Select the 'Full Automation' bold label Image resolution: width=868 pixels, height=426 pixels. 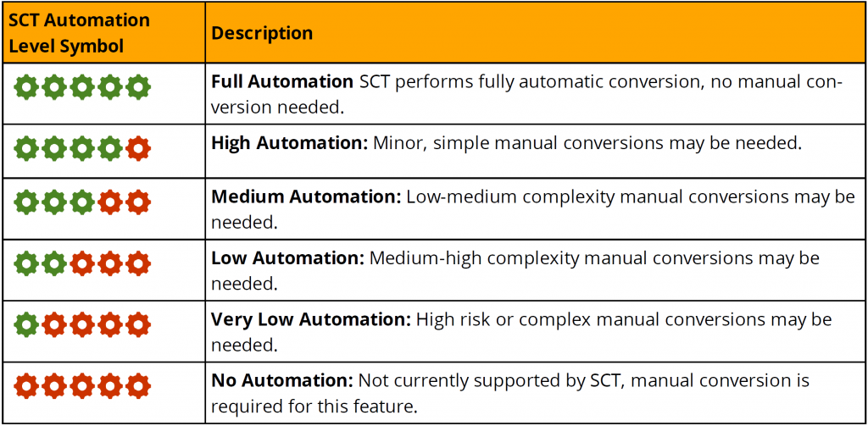coord(281,82)
